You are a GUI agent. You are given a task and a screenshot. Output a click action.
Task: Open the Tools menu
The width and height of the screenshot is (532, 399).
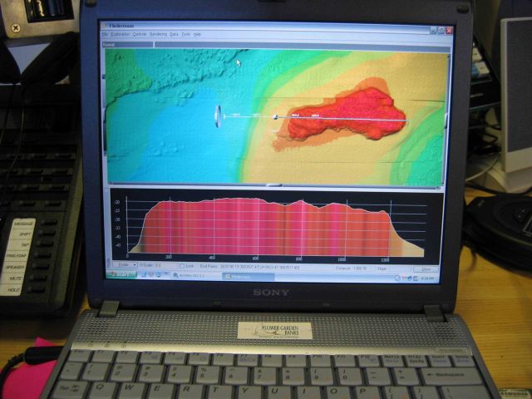(x=185, y=35)
